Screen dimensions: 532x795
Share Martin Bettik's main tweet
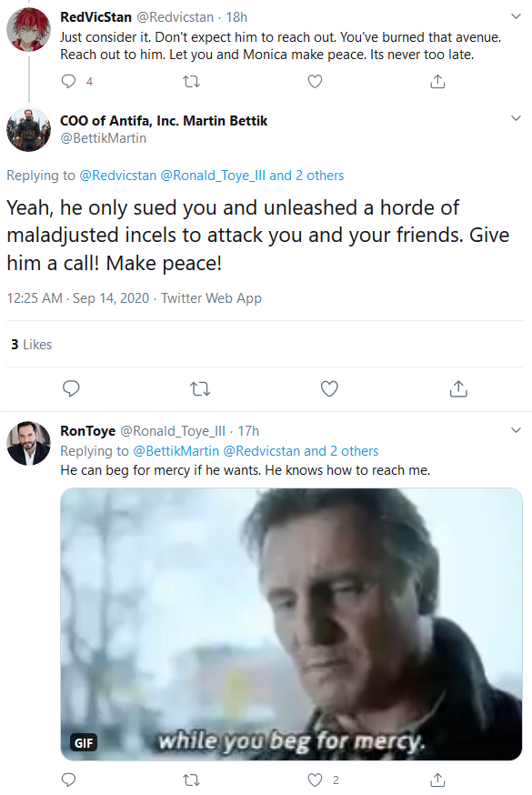[x=458, y=389]
